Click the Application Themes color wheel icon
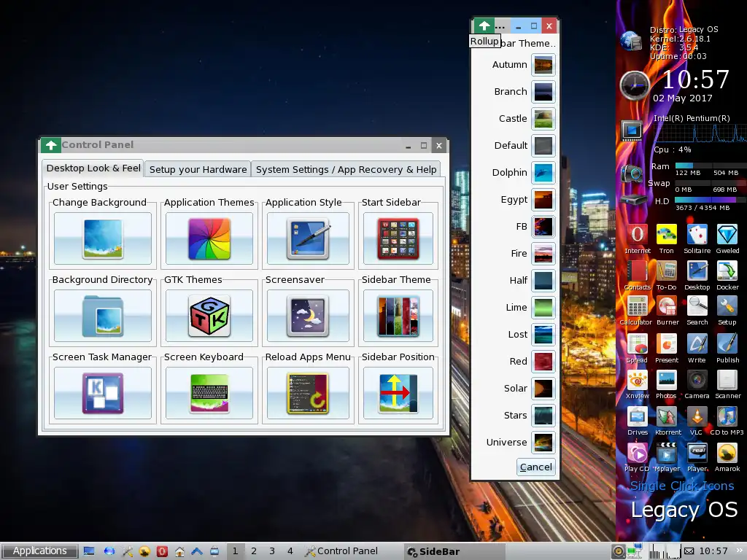The width and height of the screenshot is (747, 560). coord(209,238)
